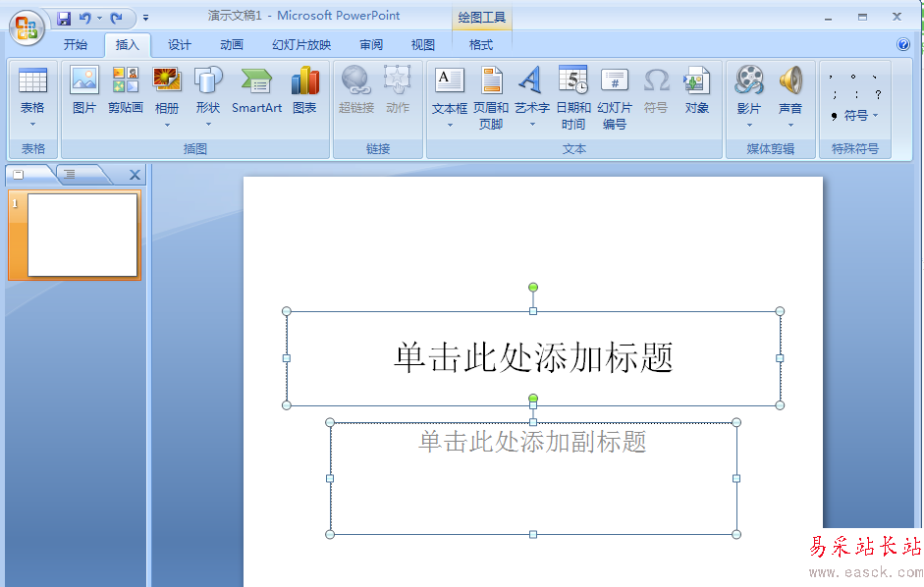
Task: Insert a SmartArt graphic
Action: (256, 89)
